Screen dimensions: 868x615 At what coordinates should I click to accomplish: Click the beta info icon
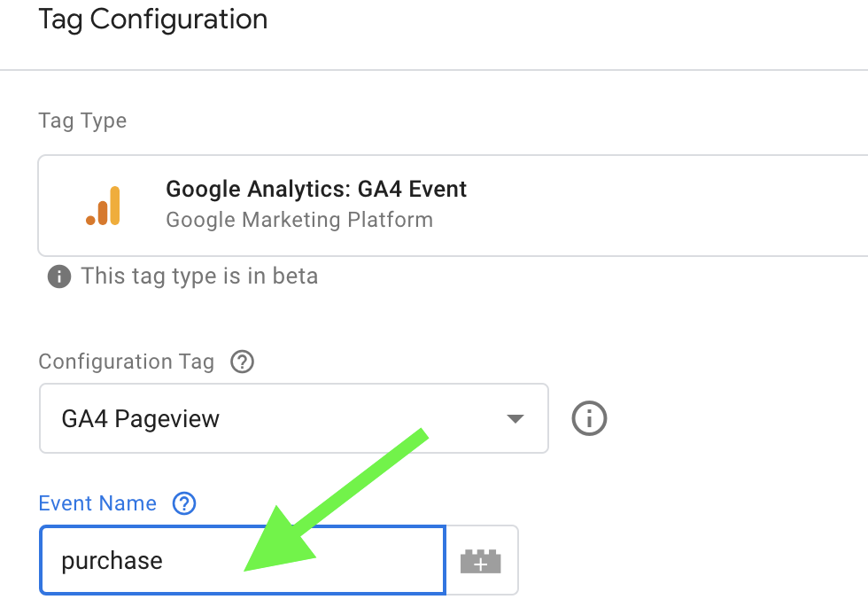[59, 276]
